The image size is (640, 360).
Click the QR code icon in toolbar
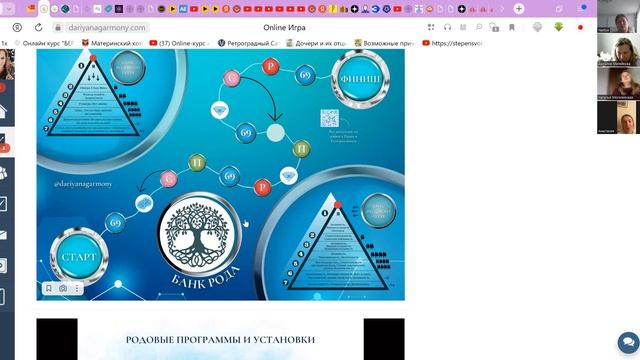(x=431, y=27)
